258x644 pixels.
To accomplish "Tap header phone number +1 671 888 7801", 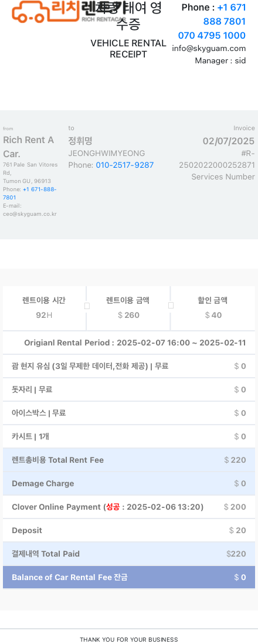I will pyautogui.click(x=225, y=15).
